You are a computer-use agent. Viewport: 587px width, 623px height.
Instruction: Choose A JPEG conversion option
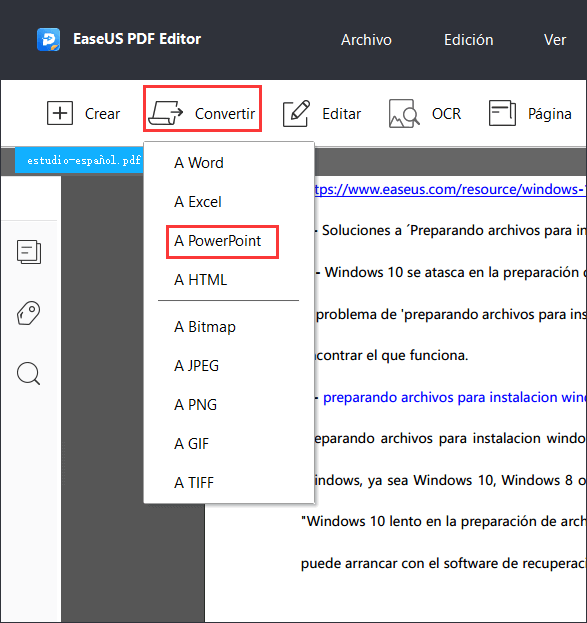pos(229,366)
